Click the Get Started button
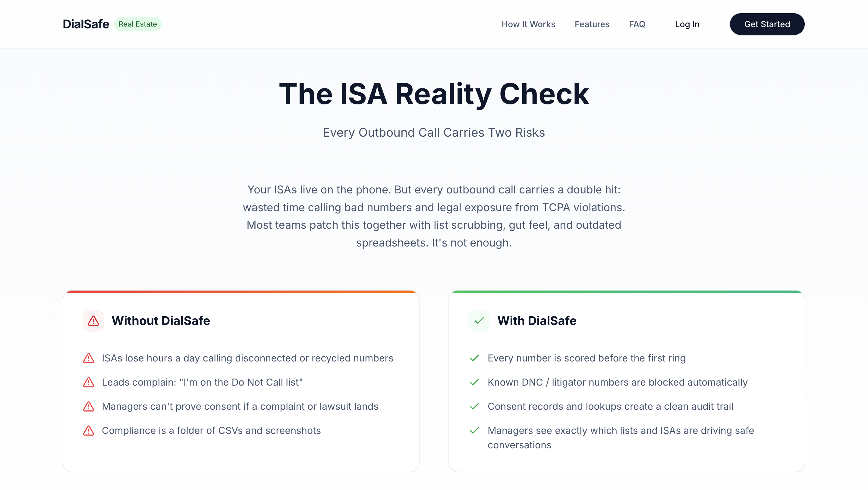868x490 pixels. pos(767,24)
